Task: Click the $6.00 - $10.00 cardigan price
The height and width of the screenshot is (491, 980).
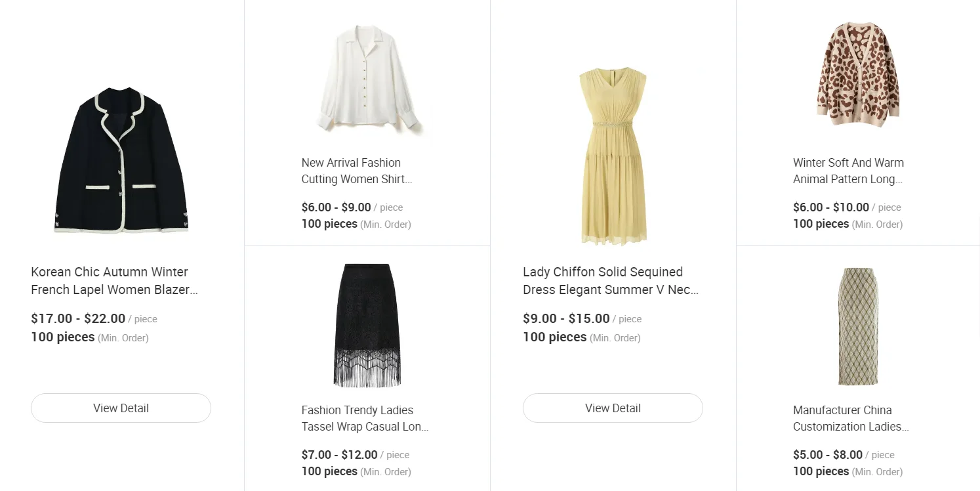Action: (x=830, y=207)
